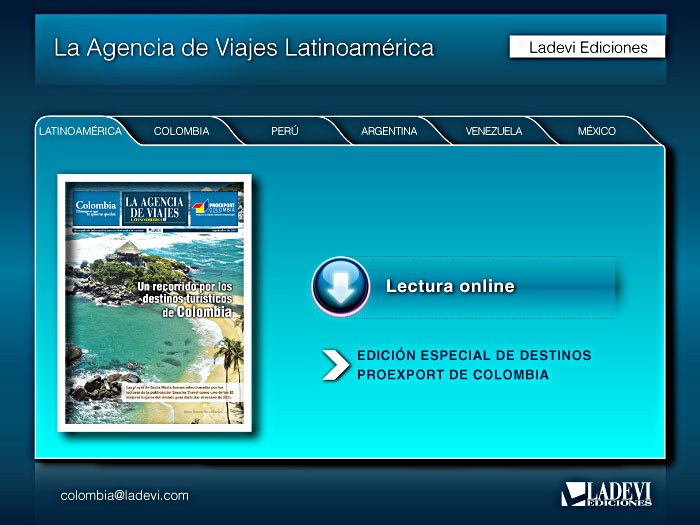Click the colombia@ladevi.com email address

point(125,496)
